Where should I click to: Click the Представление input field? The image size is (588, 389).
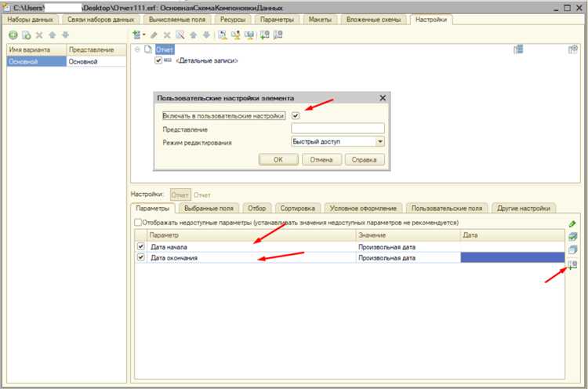click(x=338, y=129)
